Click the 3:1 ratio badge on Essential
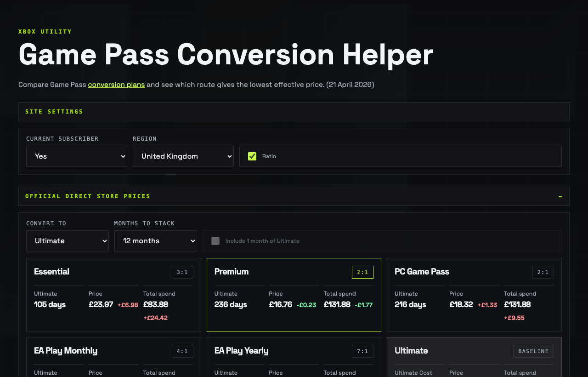This screenshot has height=377, width=588. coord(182,272)
